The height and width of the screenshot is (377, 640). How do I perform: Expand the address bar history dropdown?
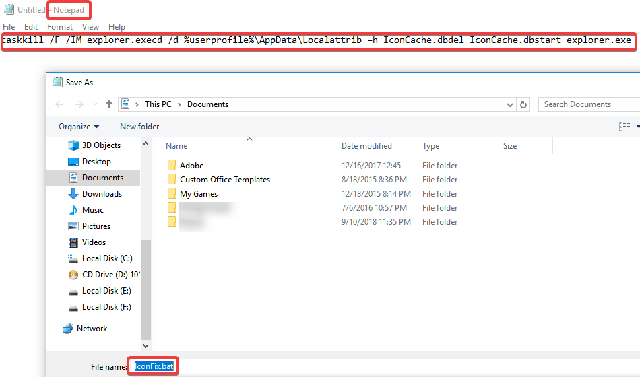pyautogui.click(x=509, y=105)
